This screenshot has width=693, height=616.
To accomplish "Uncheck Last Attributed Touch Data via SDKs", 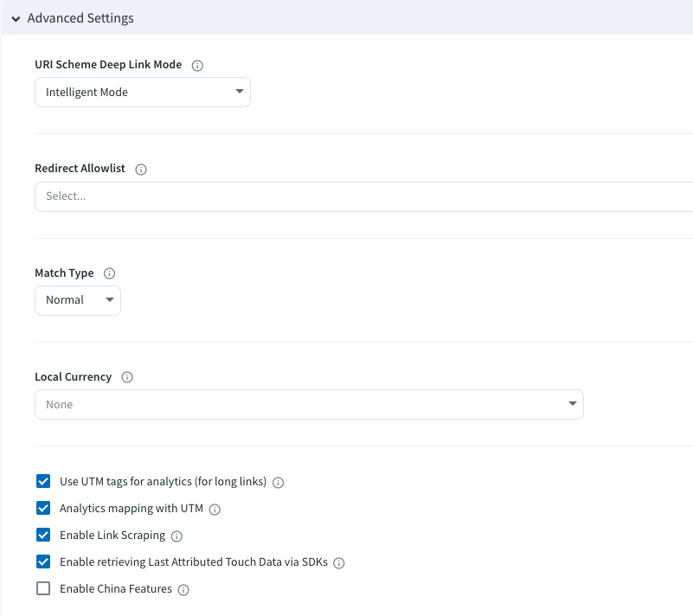I will coord(43,561).
